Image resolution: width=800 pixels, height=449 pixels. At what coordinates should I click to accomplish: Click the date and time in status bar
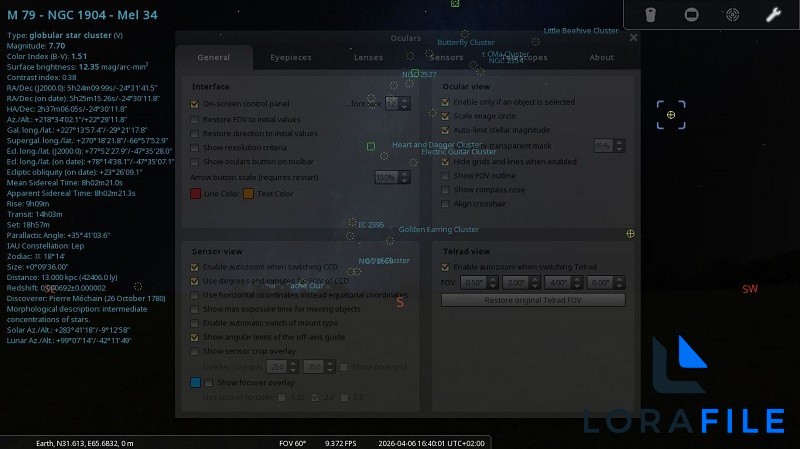pos(432,443)
